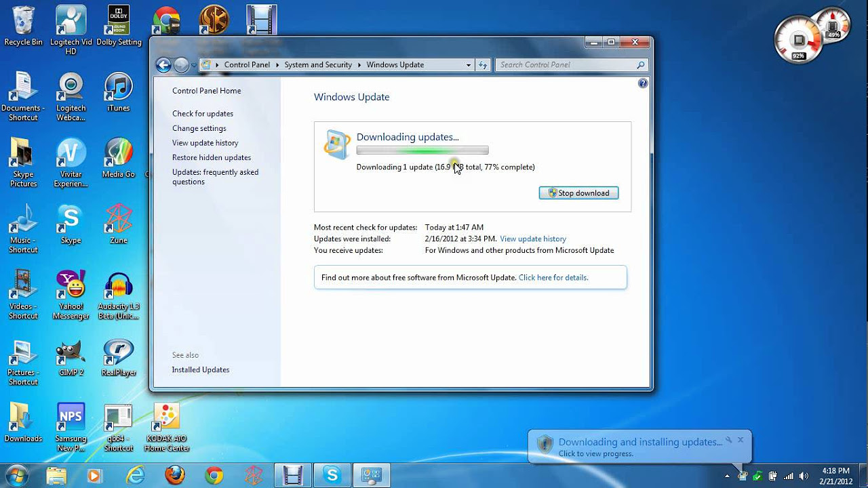Select the Skype desktop icon
Viewport: 868px width, 488px height.
click(71, 224)
